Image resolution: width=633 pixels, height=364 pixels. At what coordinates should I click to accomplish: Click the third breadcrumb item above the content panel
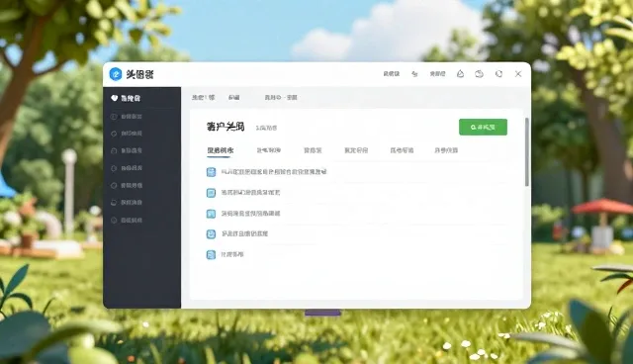pos(281,97)
